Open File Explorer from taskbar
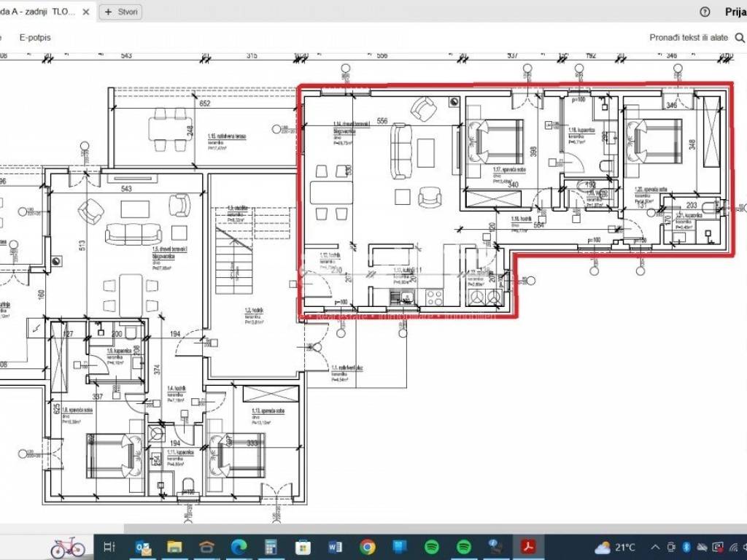Viewport: 747px width, 560px height. click(174, 547)
